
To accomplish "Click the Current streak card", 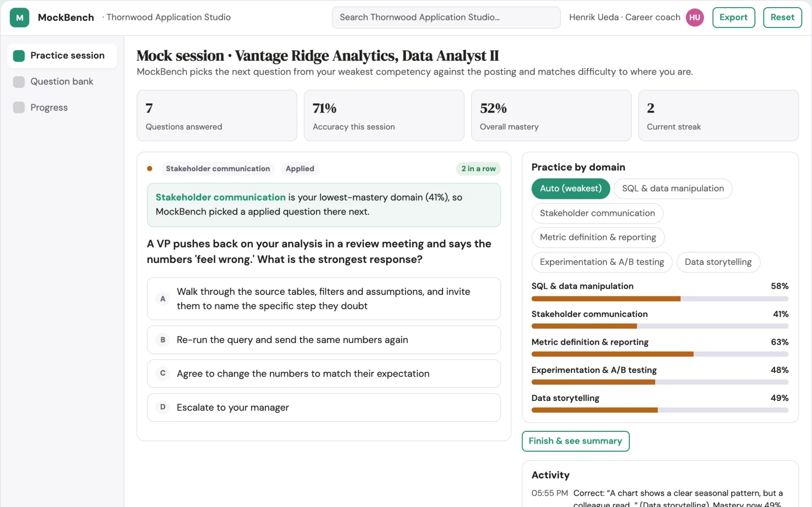I will (718, 116).
